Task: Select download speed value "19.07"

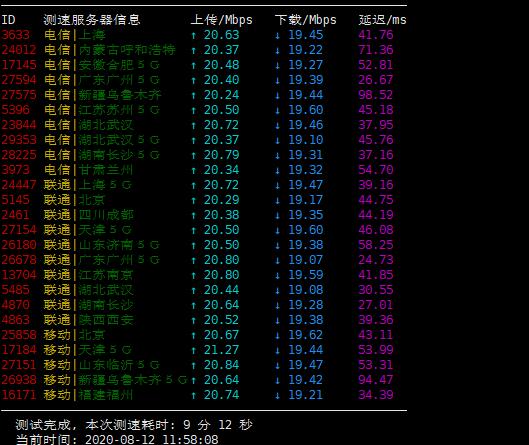Action: click(x=306, y=260)
